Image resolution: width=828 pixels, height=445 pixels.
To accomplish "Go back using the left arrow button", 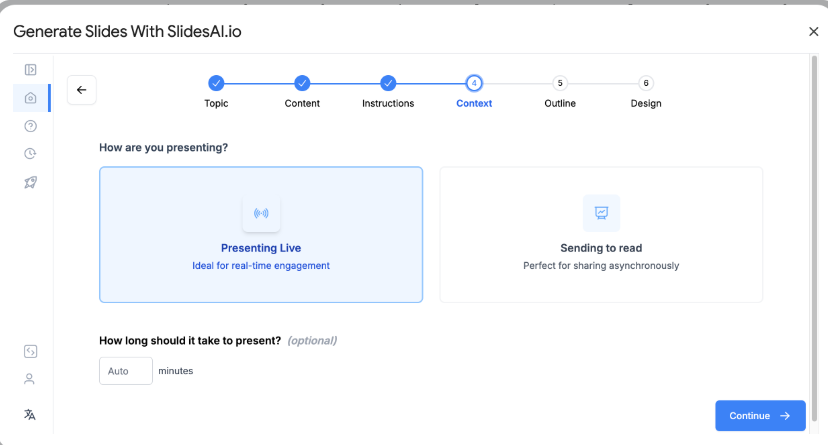I will pyautogui.click(x=82, y=90).
